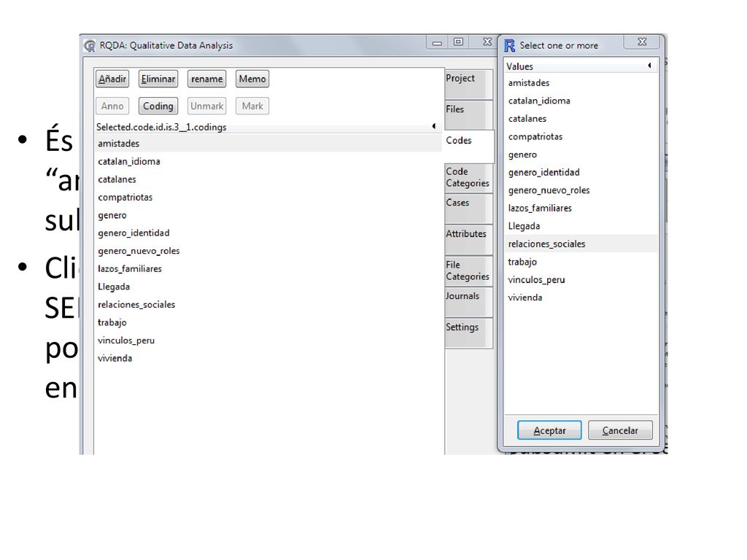Viewport: 747px width, 560px height.
Task: Choose 'Llegada' in the Values dialog
Action: pos(581,226)
